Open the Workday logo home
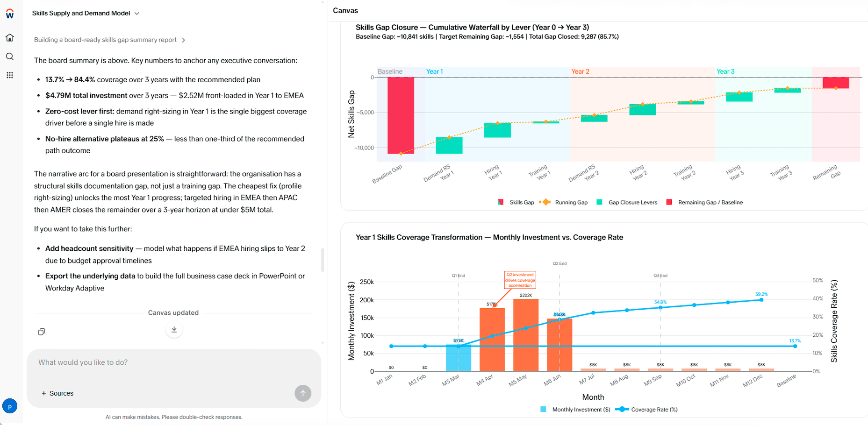Image resolution: width=868 pixels, height=425 pixels. pos(10,14)
